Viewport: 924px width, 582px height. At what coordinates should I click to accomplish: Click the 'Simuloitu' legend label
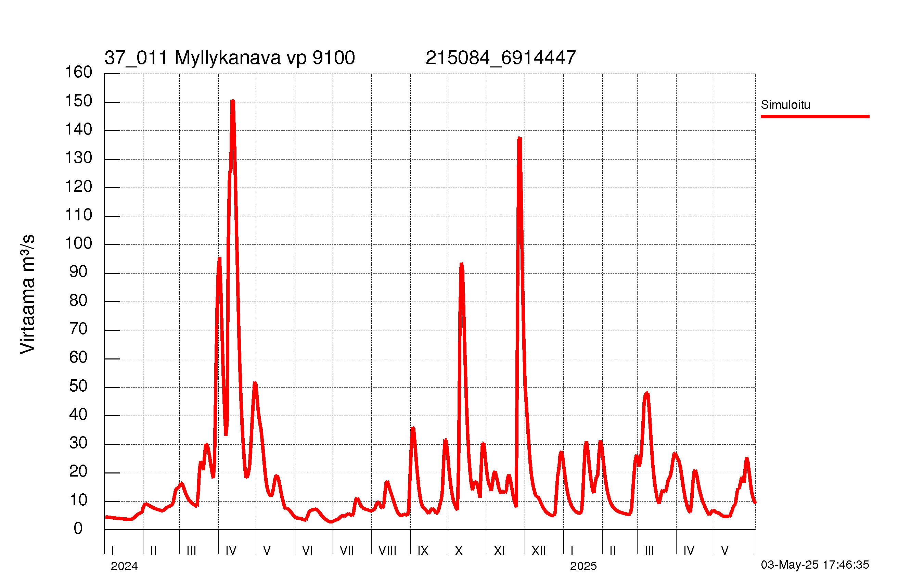click(785, 105)
